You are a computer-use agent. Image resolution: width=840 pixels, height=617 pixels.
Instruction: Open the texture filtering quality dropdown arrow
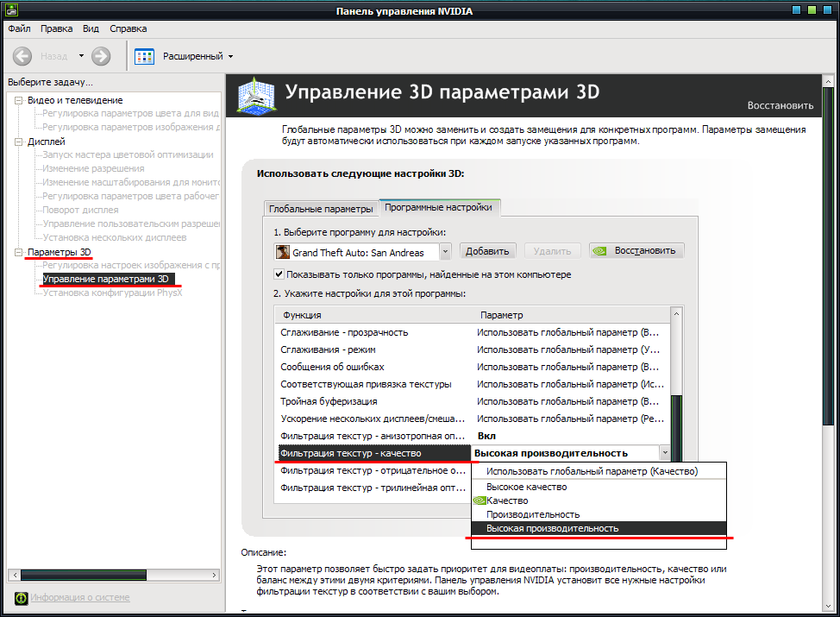click(x=665, y=453)
